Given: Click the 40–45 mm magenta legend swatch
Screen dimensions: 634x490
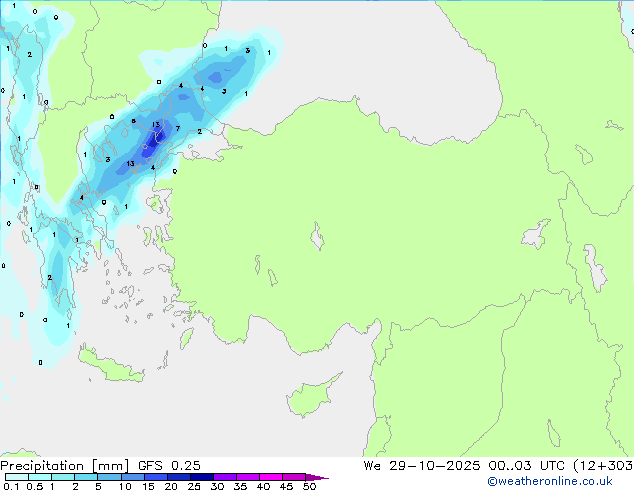Looking at the screenshot, I should [271, 477].
